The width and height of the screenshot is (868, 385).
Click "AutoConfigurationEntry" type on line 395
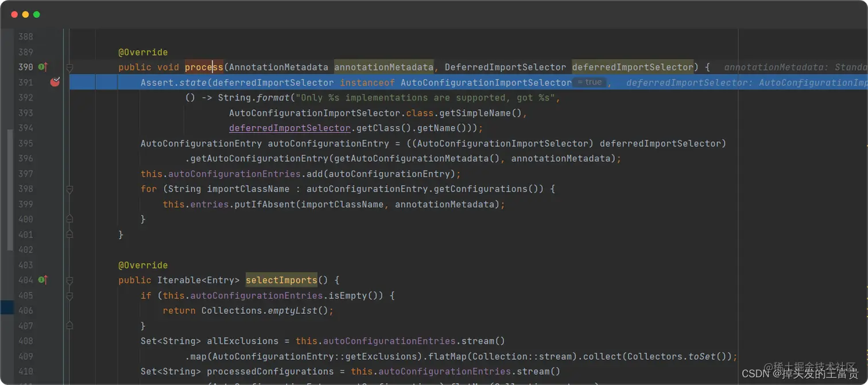click(201, 143)
